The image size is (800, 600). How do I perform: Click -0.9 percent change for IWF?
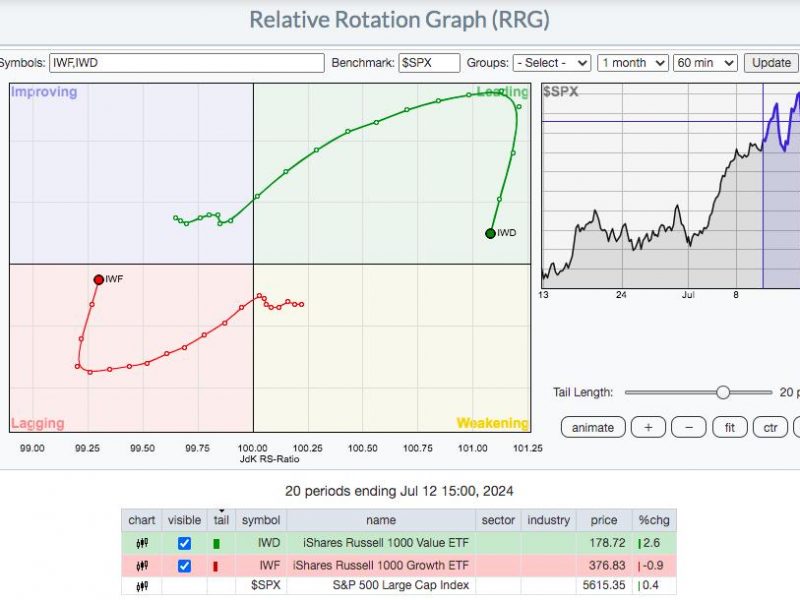coord(653,565)
